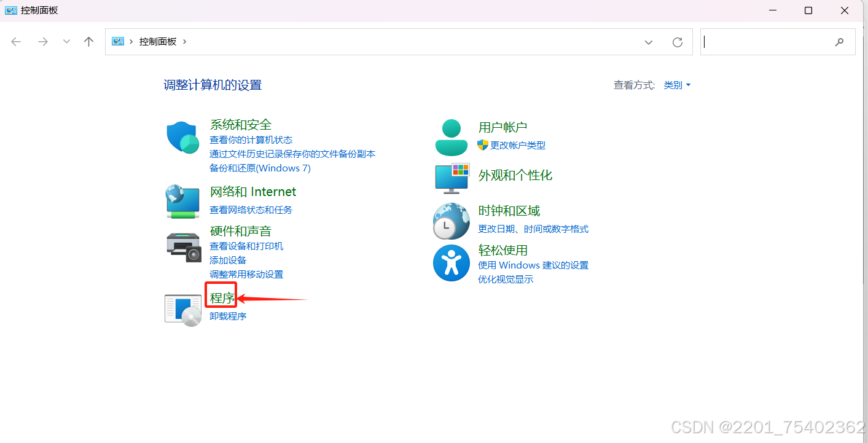Click the Clock and Region globe icon
Image resolution: width=868 pixels, height=443 pixels.
(452, 221)
